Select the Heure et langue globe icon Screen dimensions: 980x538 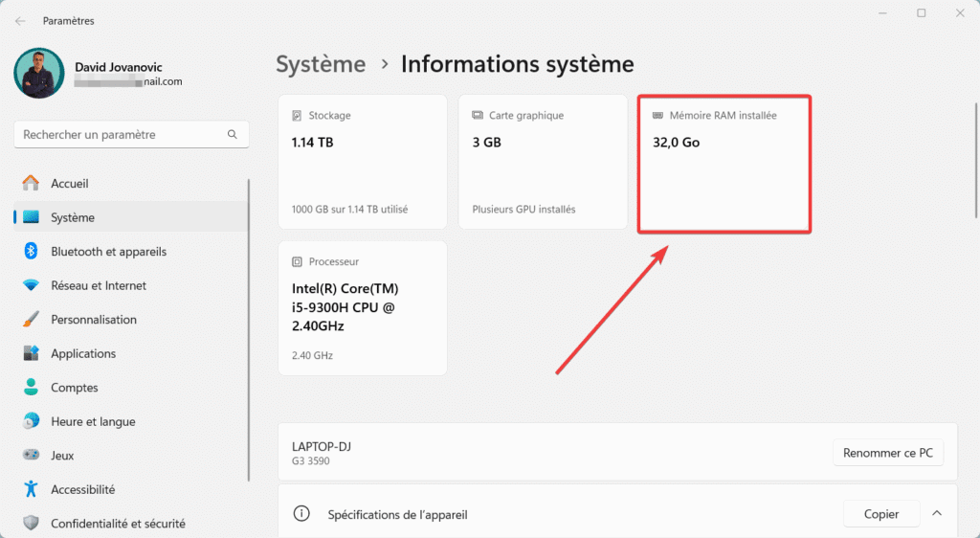[32, 421]
